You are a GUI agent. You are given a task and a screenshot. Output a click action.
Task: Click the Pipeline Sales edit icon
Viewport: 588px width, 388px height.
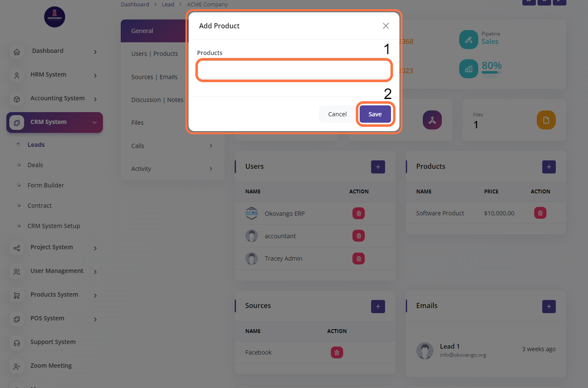(469, 40)
